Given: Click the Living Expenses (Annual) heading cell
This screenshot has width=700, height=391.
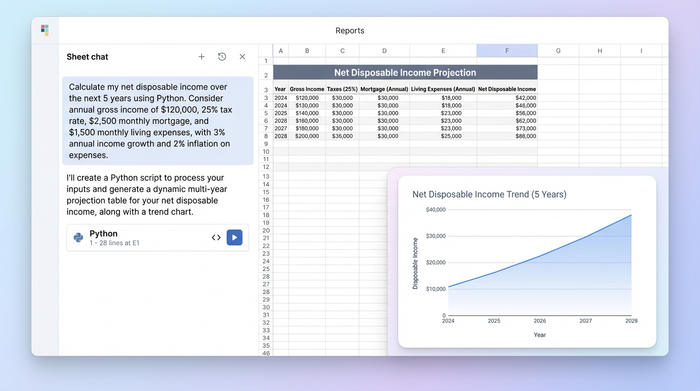Looking at the screenshot, I should coord(443,89).
